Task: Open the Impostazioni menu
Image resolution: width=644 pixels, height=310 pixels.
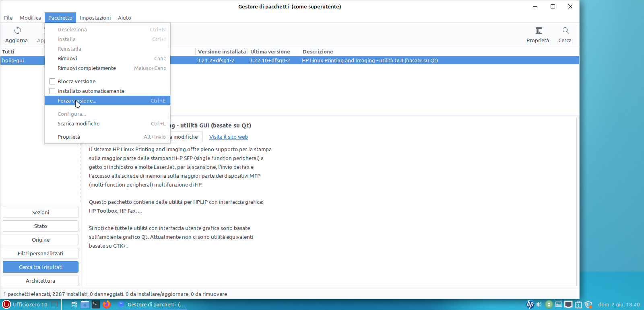Action: click(95, 18)
